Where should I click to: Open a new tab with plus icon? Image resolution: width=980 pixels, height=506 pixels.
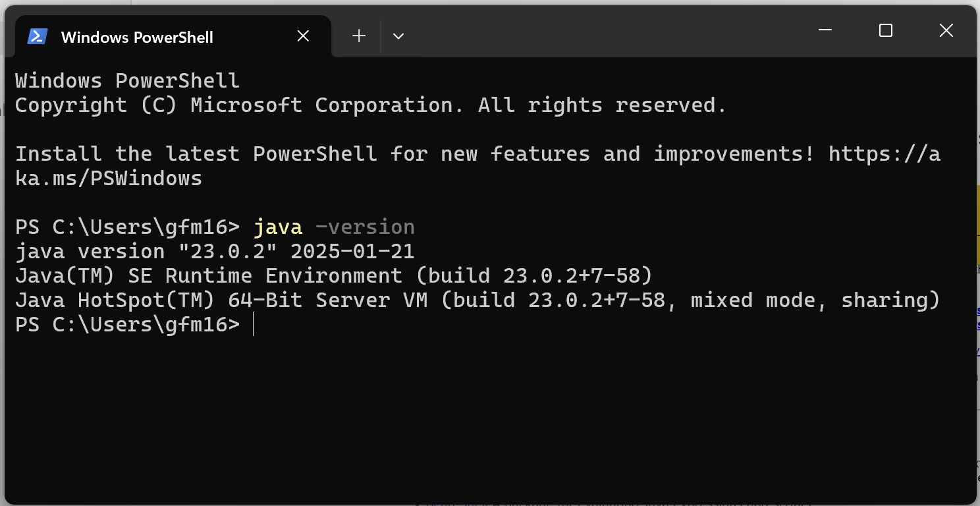[x=359, y=36]
